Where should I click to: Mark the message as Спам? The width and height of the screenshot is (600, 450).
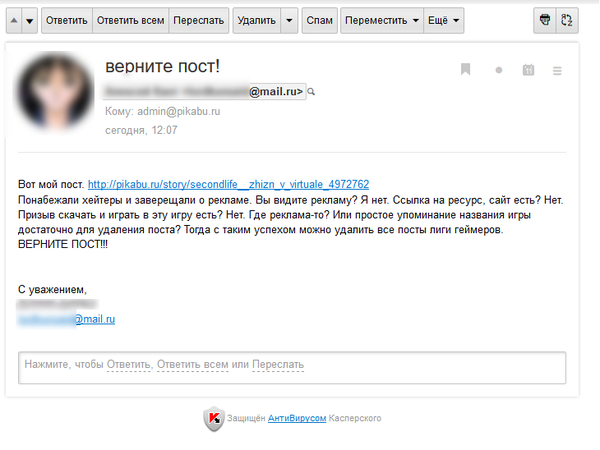click(x=319, y=19)
